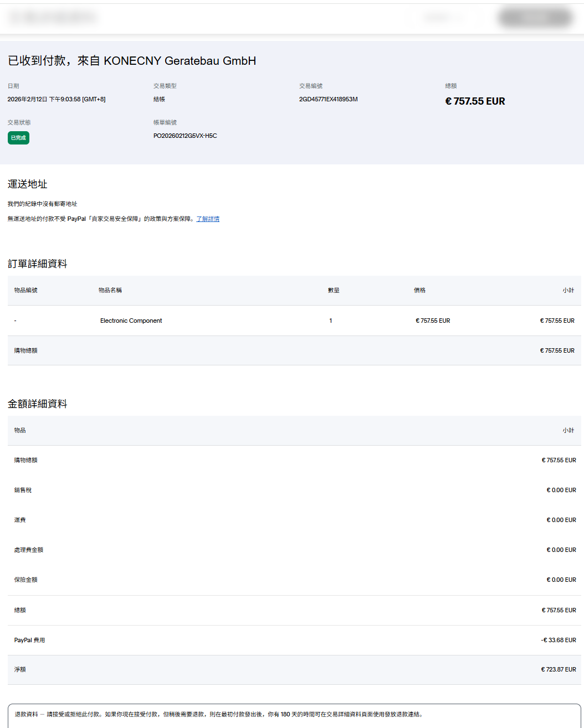Click the 銷售稅 row label
The height and width of the screenshot is (728, 584).
pyautogui.click(x=23, y=491)
